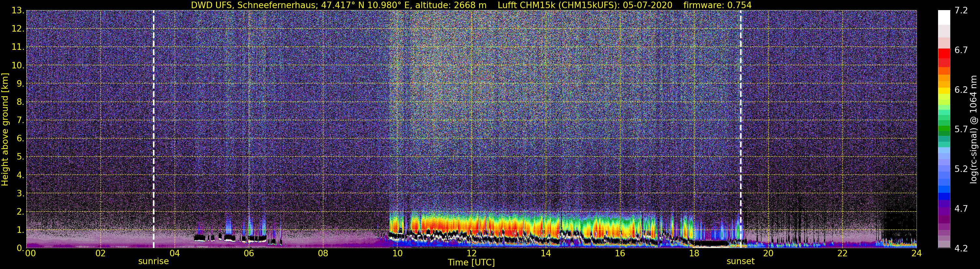Click the "firmware: 0.754" text
980x269 pixels.
coord(718,5)
